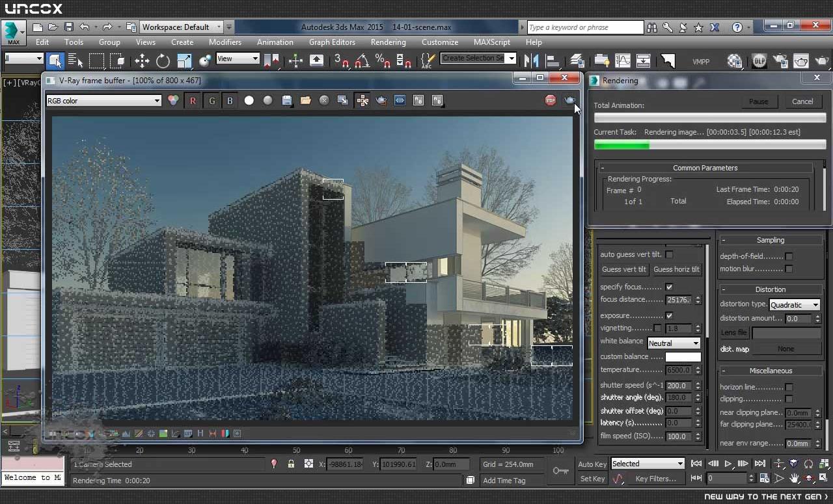Screen dimensions: 833x504
Task: Enable the vignetting checkbox
Action: pos(657,328)
